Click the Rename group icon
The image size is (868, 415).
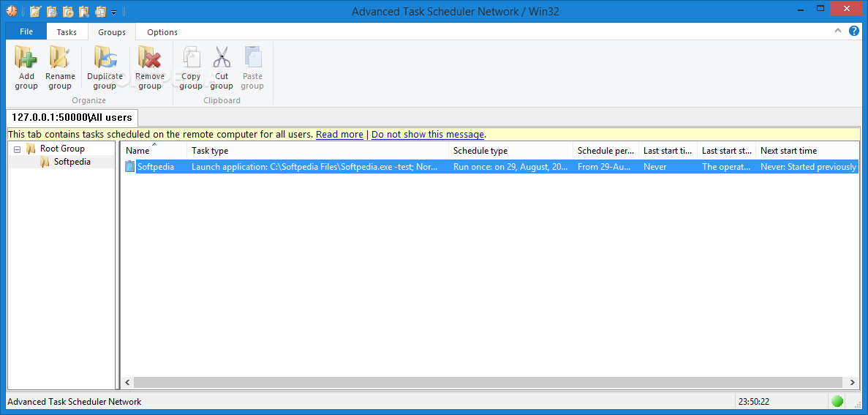coord(60,57)
